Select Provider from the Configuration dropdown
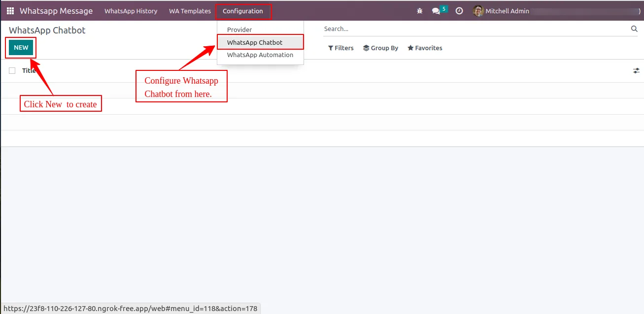The image size is (644, 314). click(260, 30)
